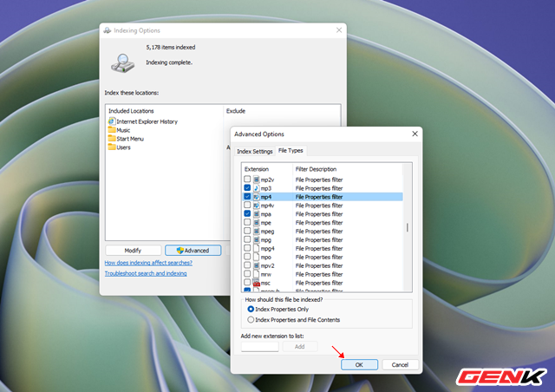The width and height of the screenshot is (555, 392).
Task: Switch to the File Types tab
Action: pyautogui.click(x=291, y=151)
